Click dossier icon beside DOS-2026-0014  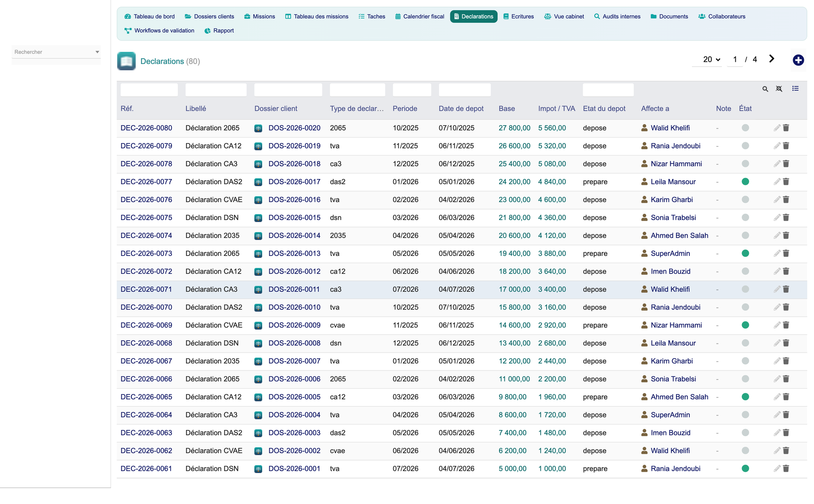(x=259, y=236)
